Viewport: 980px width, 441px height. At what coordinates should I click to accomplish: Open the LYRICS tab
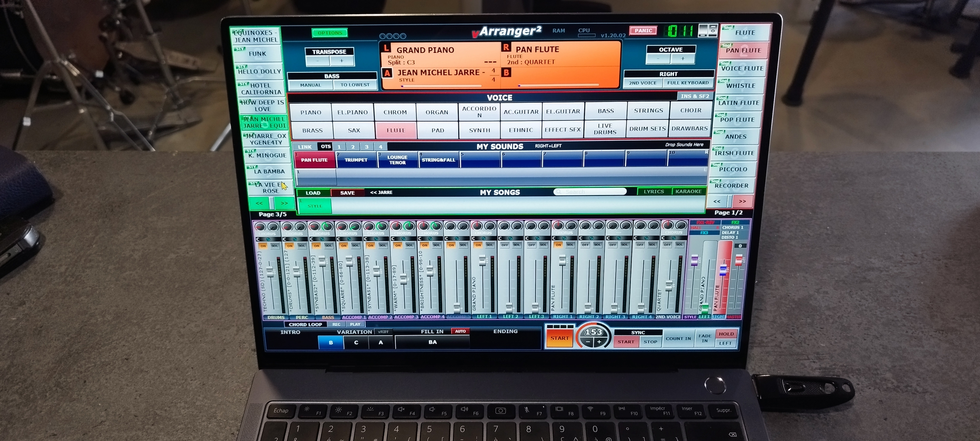click(x=654, y=192)
